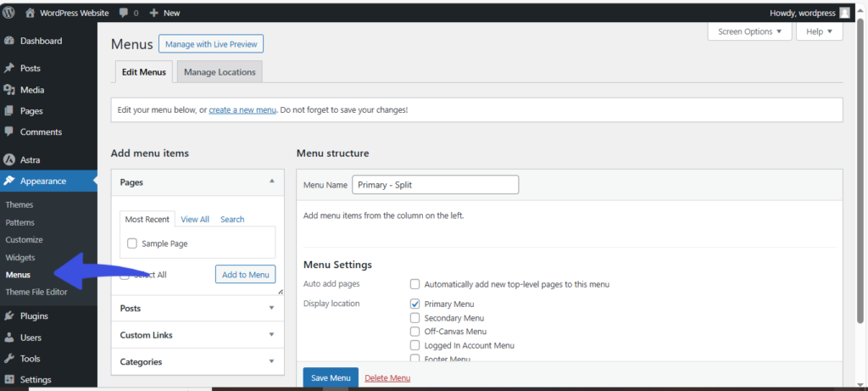Open Dashboard label in sidebar
The height and width of the screenshot is (391, 868).
pyautogui.click(x=41, y=41)
